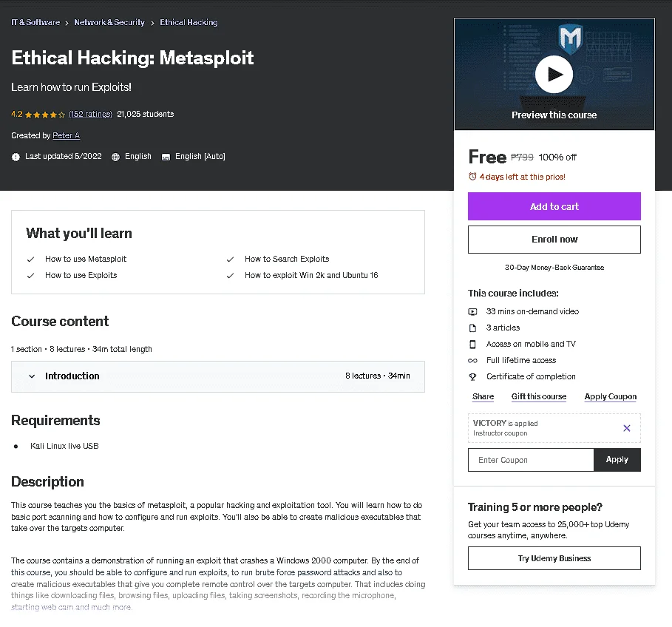672x627 pixels.
Task: Click the alarm clock icon beside days left
Action: (x=472, y=177)
